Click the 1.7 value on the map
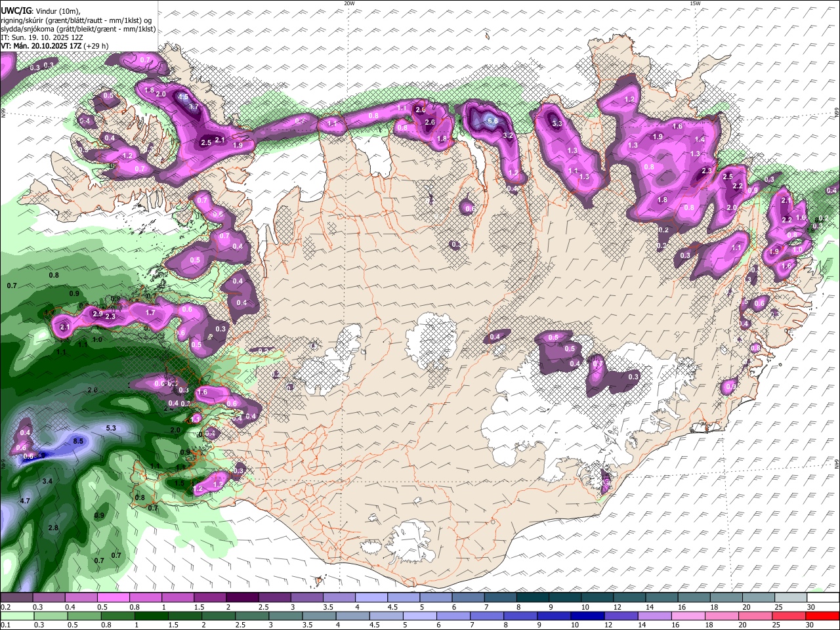Viewport: 840px width, 630px height. tap(150, 312)
